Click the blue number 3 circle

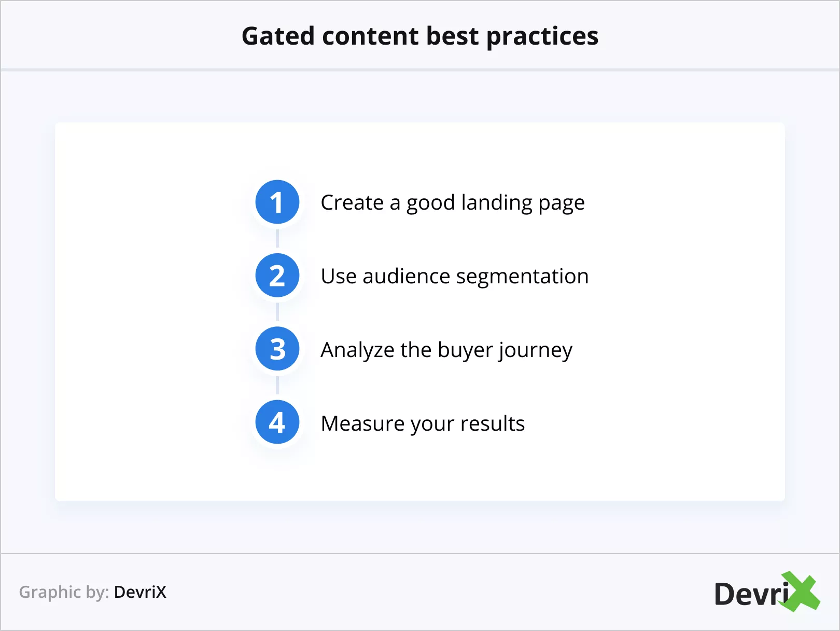point(277,349)
